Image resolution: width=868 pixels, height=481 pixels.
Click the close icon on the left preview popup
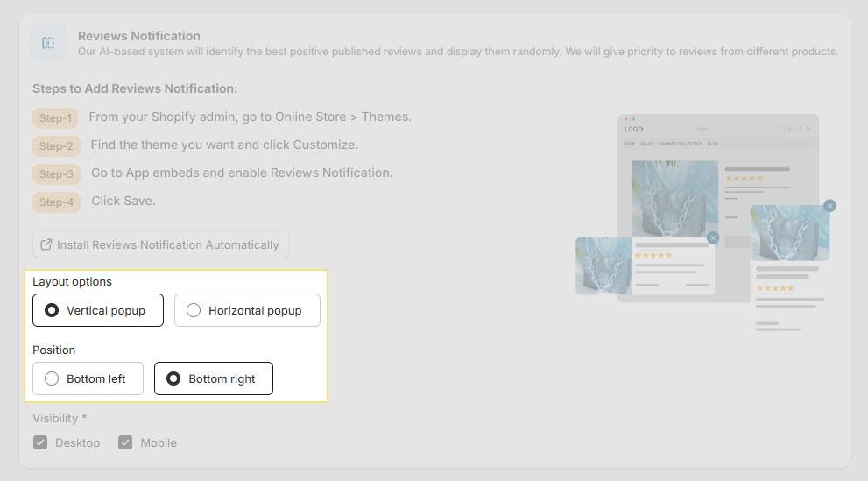(x=713, y=237)
